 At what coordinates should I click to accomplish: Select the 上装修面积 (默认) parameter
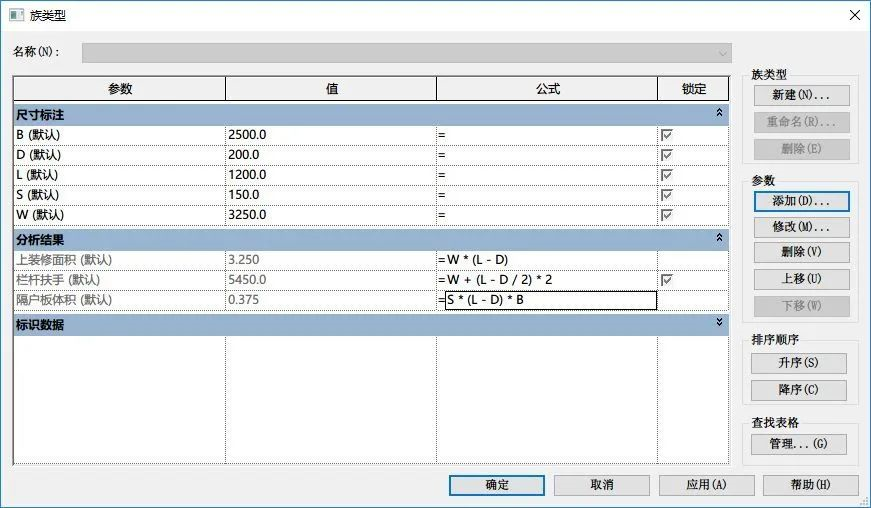pos(119,260)
